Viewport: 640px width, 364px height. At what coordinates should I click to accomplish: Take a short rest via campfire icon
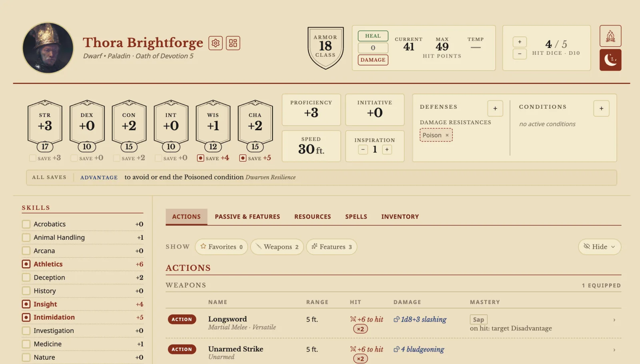click(x=610, y=36)
